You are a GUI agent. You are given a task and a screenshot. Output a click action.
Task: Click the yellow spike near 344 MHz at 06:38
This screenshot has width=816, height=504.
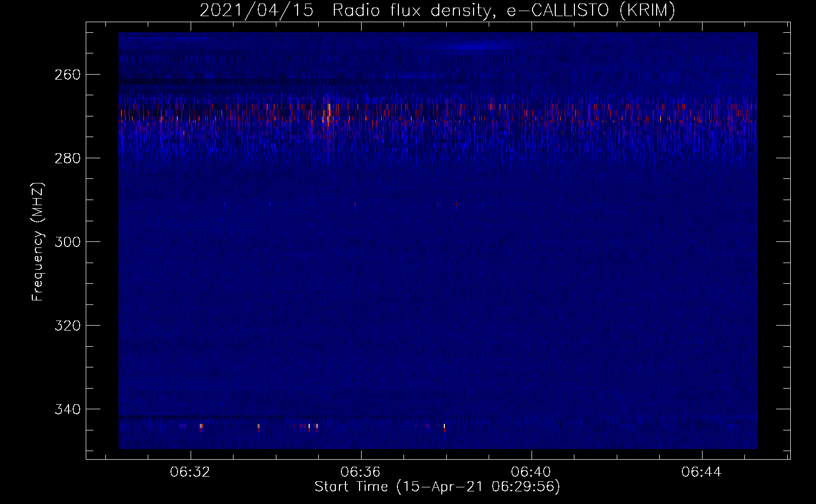point(444,427)
